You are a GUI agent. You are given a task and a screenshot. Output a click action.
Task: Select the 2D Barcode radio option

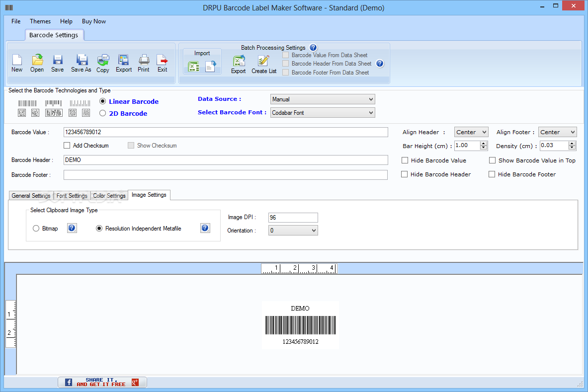click(102, 113)
